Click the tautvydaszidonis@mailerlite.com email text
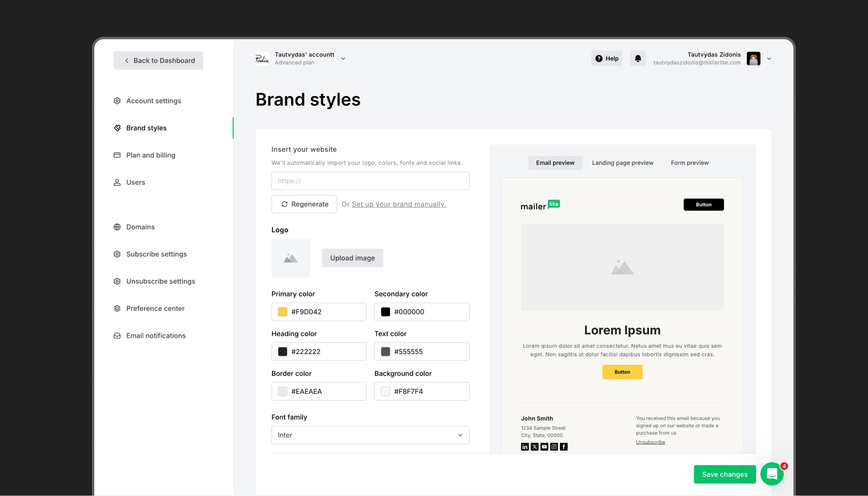Viewport: 868px width, 496px height. click(697, 63)
